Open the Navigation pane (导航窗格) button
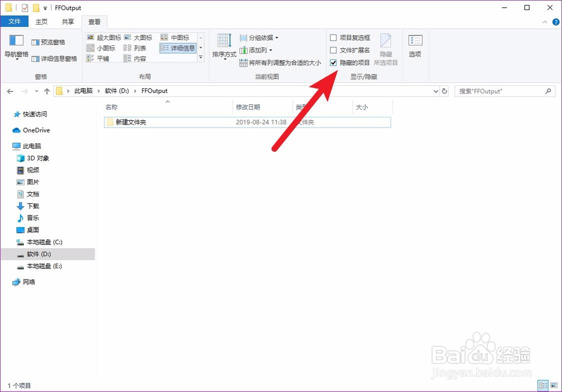Viewport: 562px width, 392px height. [16, 47]
